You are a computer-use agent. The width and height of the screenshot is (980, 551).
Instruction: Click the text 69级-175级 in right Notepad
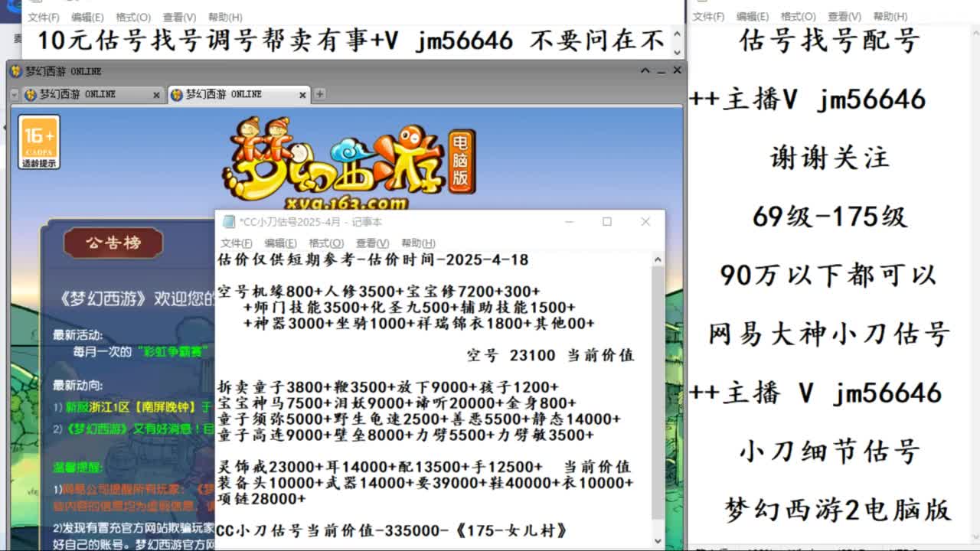click(x=830, y=217)
